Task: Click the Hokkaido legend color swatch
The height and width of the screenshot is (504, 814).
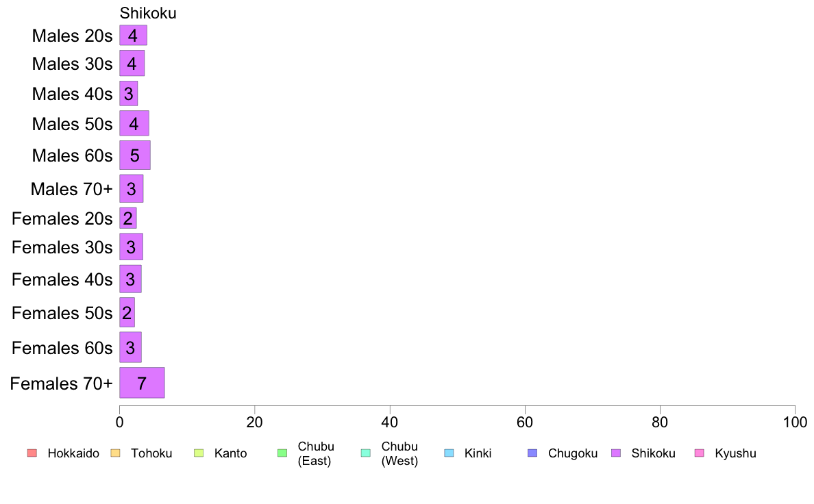Action: click(x=32, y=453)
